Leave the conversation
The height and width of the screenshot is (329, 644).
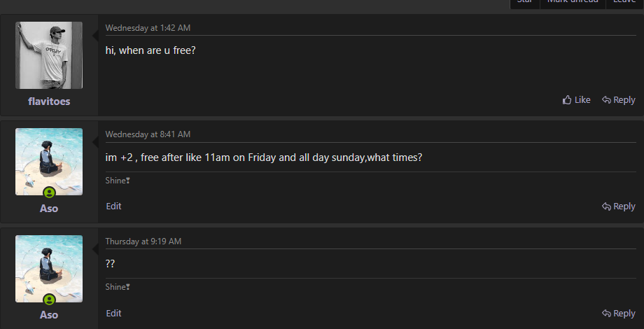point(624,2)
